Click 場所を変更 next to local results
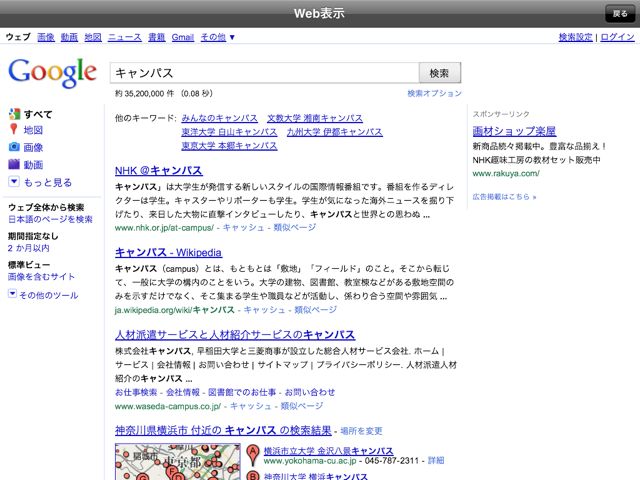 (x=361, y=431)
